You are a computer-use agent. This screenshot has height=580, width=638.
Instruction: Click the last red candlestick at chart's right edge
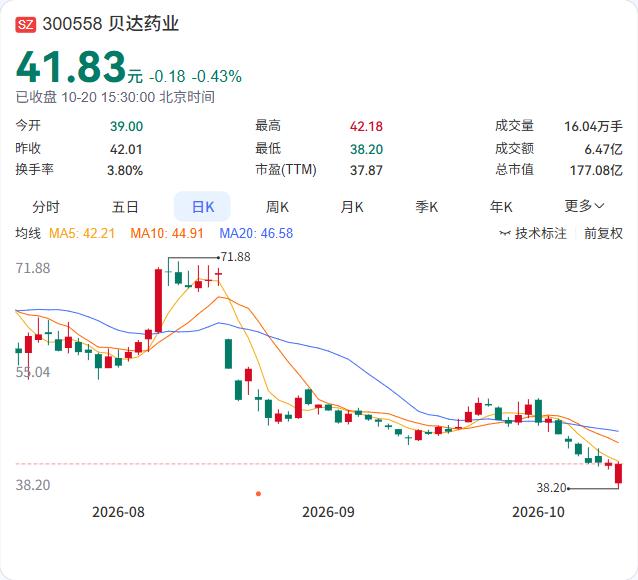[x=618, y=475]
